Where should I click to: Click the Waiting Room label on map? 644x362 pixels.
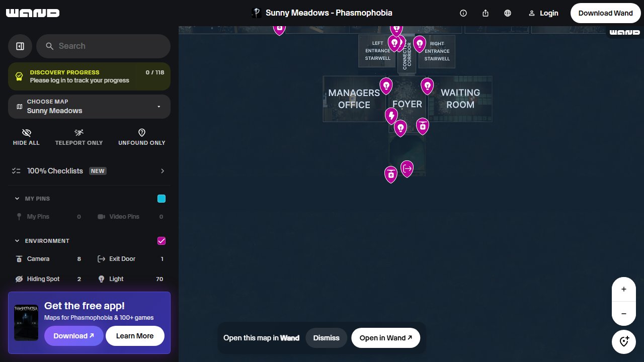click(x=460, y=99)
